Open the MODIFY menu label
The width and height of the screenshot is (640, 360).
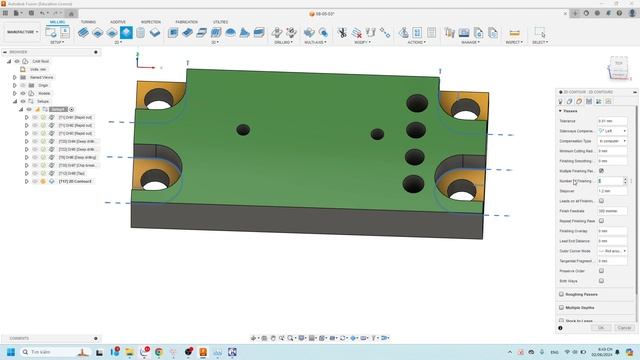[361, 42]
